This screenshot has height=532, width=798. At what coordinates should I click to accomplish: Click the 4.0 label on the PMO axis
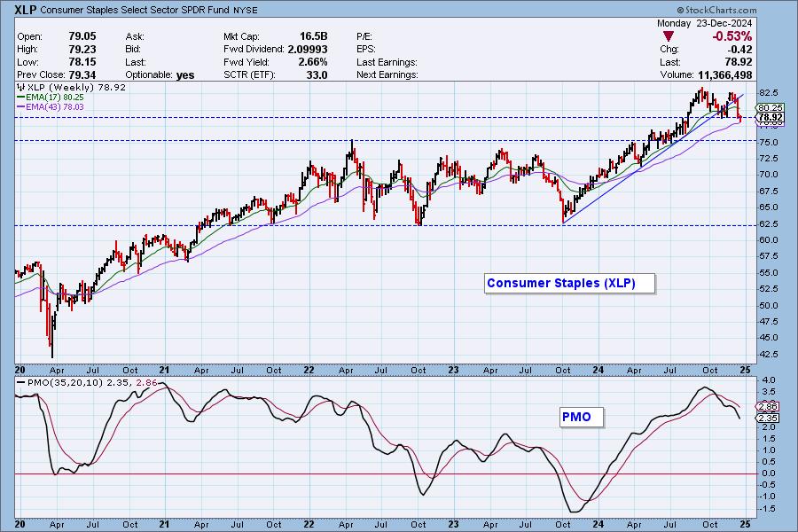[x=769, y=380]
